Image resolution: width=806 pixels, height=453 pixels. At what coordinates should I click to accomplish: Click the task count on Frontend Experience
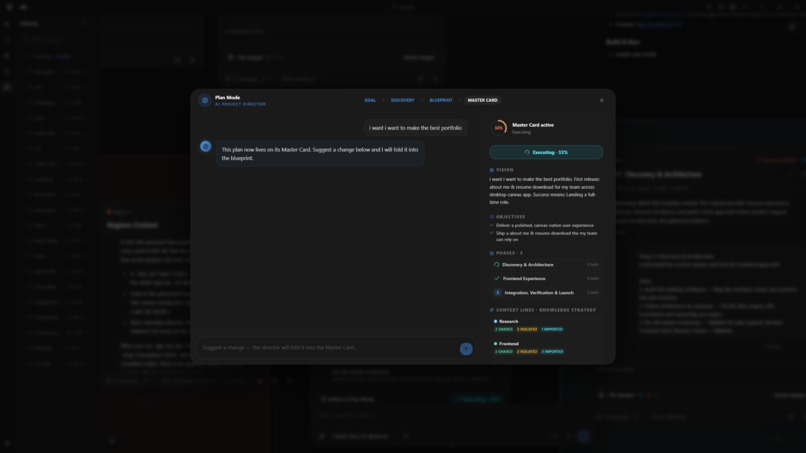(x=593, y=278)
